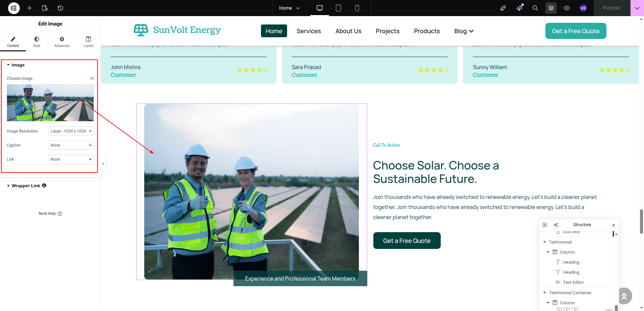Click the Choose Image thumbnail preview
The height and width of the screenshot is (311, 644).
tap(50, 103)
